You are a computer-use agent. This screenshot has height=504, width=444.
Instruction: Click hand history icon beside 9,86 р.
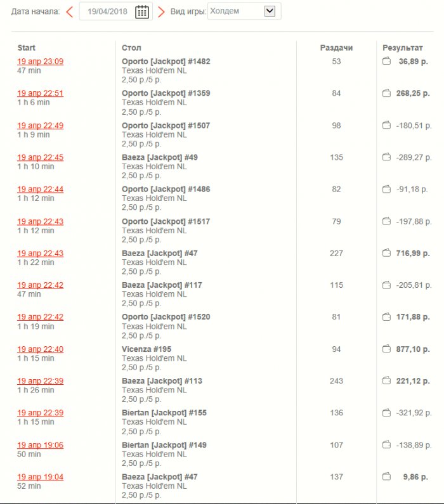[386, 476]
